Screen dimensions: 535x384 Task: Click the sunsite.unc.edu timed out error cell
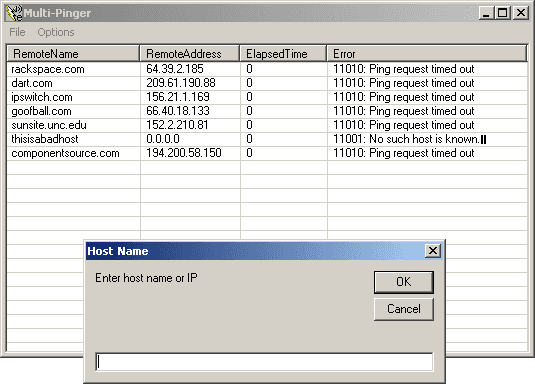[x=404, y=125]
